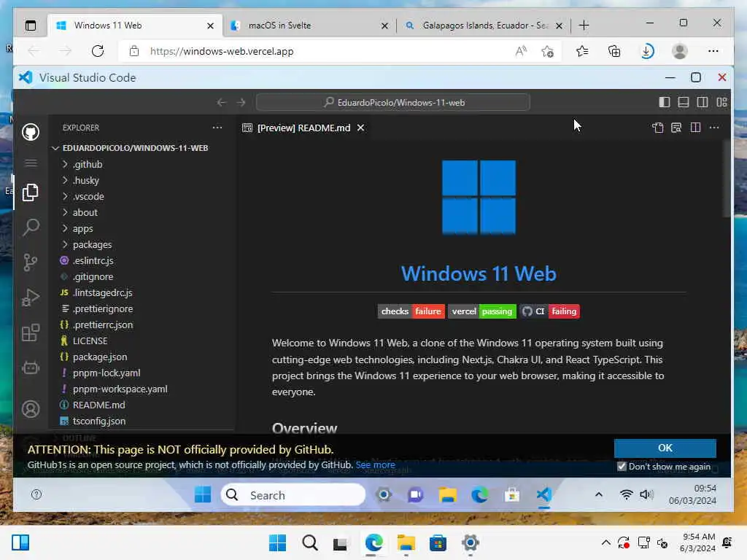Click the inner taskbar Search box
Screen dimensions: 747x560
293,495
